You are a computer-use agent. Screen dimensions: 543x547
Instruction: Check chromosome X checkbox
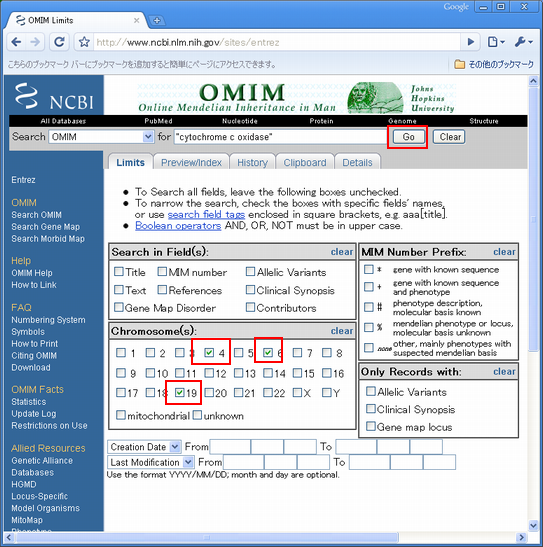pos(297,393)
